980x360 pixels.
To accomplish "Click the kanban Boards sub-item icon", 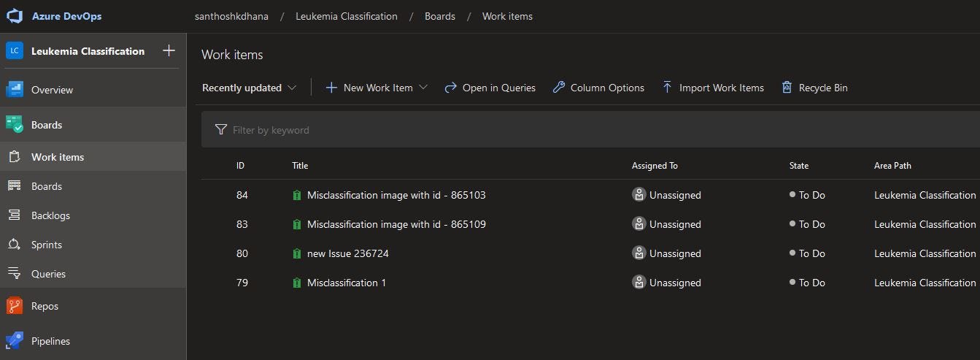I will [14, 185].
